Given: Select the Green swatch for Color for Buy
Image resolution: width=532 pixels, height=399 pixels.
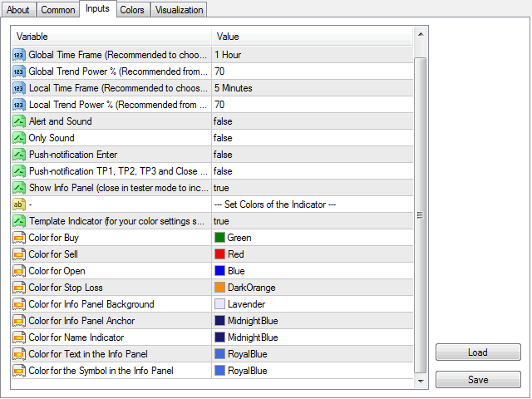Looking at the screenshot, I should pyautogui.click(x=219, y=238).
